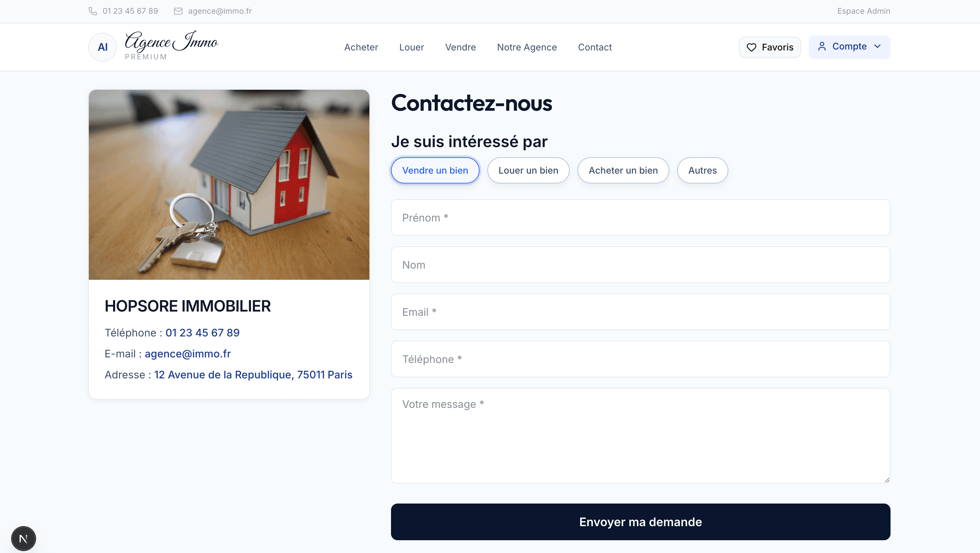
Task: Open the Acheter section
Action: point(361,47)
